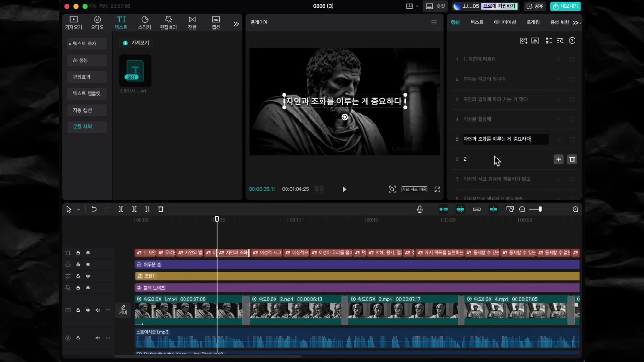Click the 내보내기 export button

click(565, 6)
